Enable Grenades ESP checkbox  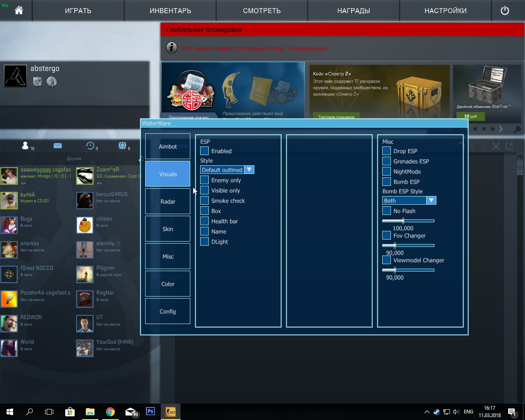[x=386, y=161]
